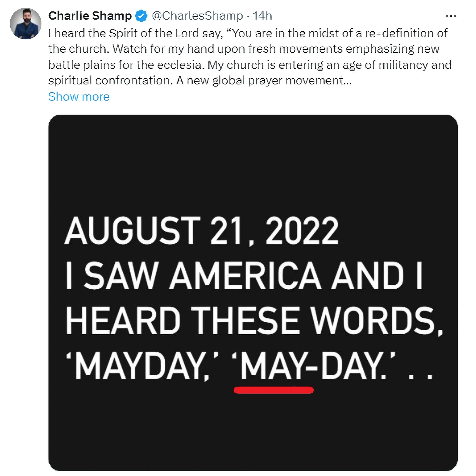Click tweet line starting "I heard the Spirit"
The width and height of the screenshot is (476, 476).
[x=248, y=33]
